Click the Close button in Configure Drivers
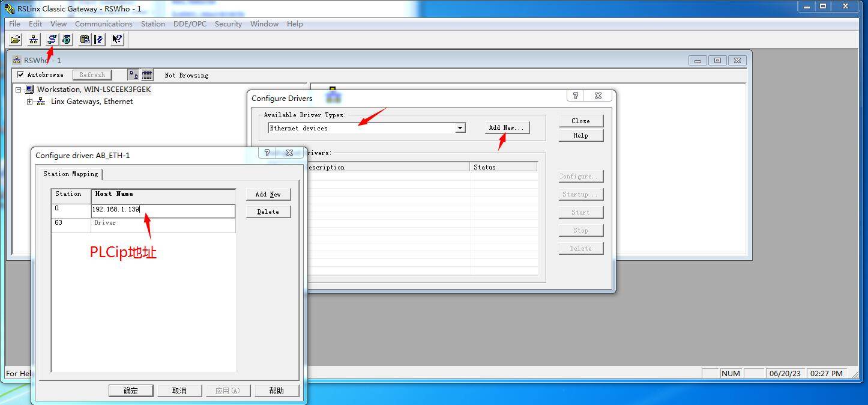The height and width of the screenshot is (405, 868). (580, 121)
